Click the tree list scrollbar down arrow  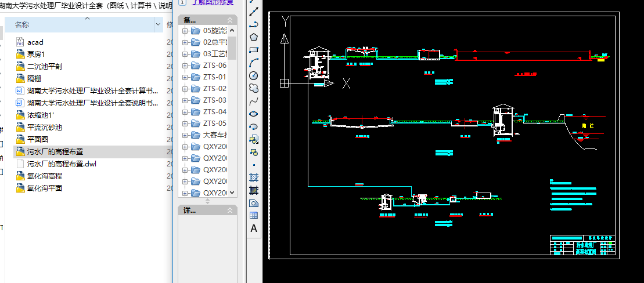tap(232, 193)
